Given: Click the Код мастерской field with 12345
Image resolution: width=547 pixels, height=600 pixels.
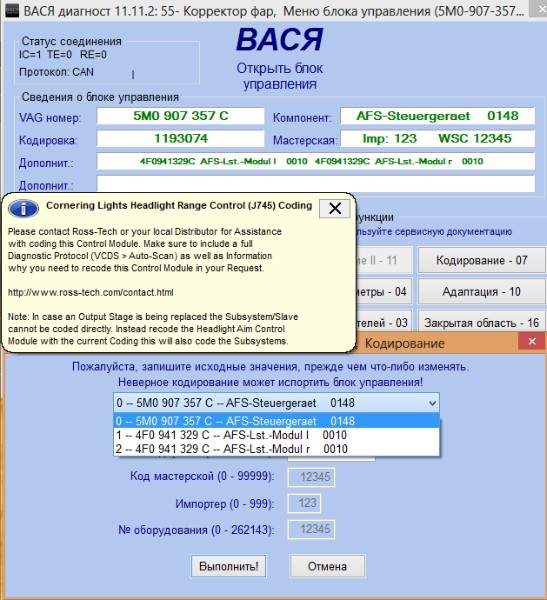Looking at the screenshot, I should tap(311, 477).
